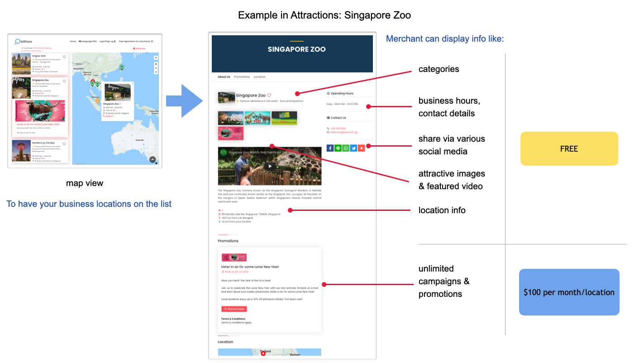The image size is (644, 363).
Task: Close the Singapore Zoo map popup
Action: point(132,83)
